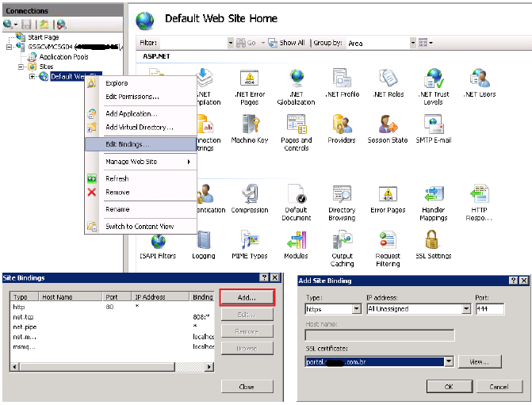Open the Machine Key feature
Viewport: 532px width, 405px height.
250,126
